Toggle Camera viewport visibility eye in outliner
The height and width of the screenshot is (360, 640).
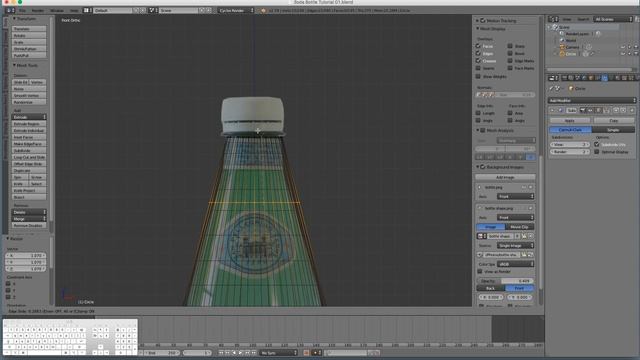click(x=623, y=47)
